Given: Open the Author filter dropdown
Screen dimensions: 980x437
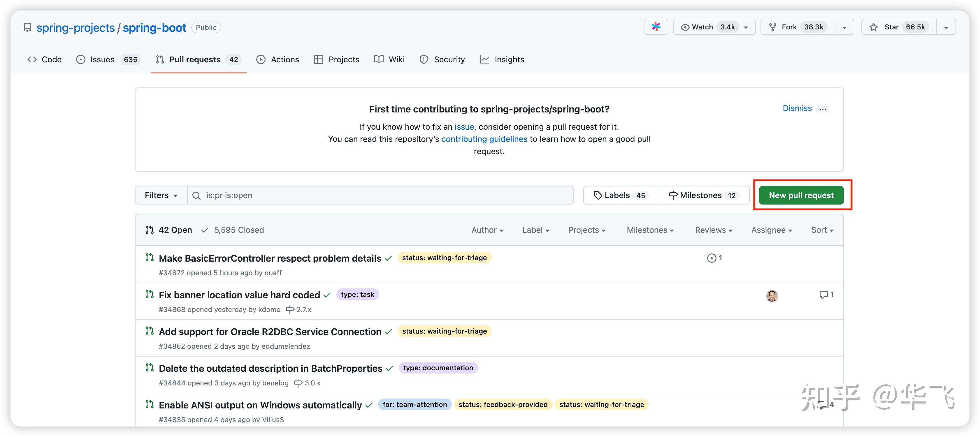Looking at the screenshot, I should coord(487,230).
